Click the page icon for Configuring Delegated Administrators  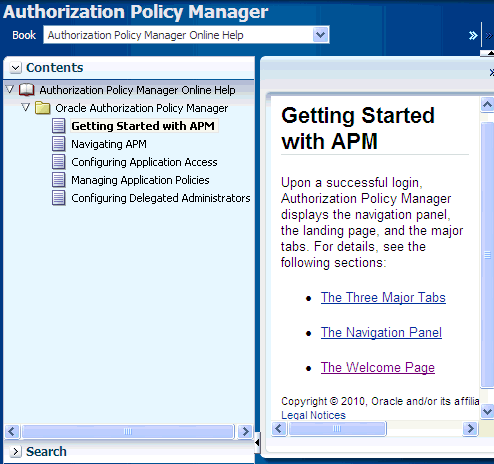[59, 198]
